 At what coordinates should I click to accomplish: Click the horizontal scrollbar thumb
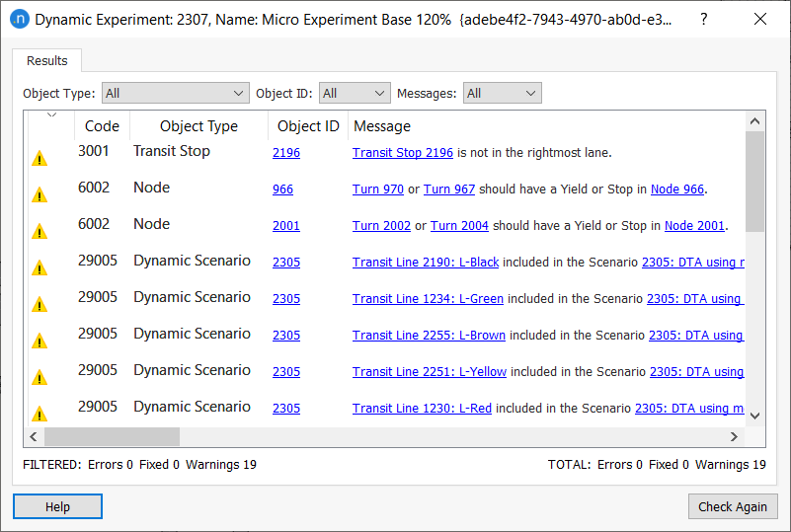(112, 436)
